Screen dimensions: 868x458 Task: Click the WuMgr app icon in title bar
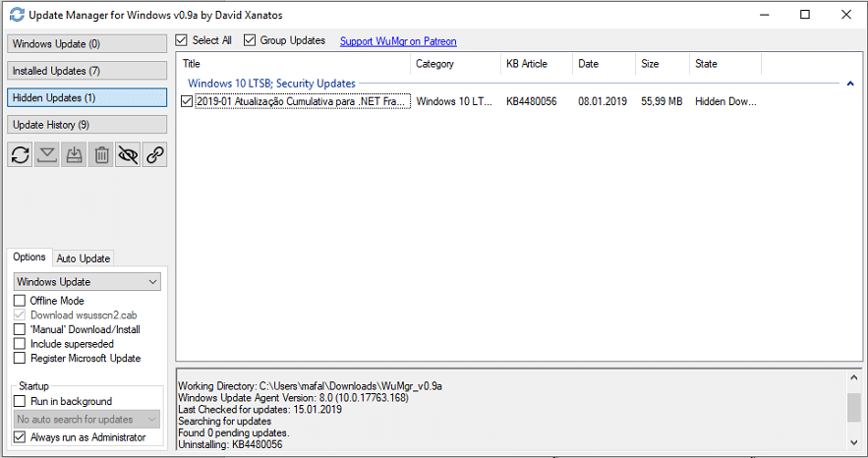pyautogui.click(x=17, y=15)
